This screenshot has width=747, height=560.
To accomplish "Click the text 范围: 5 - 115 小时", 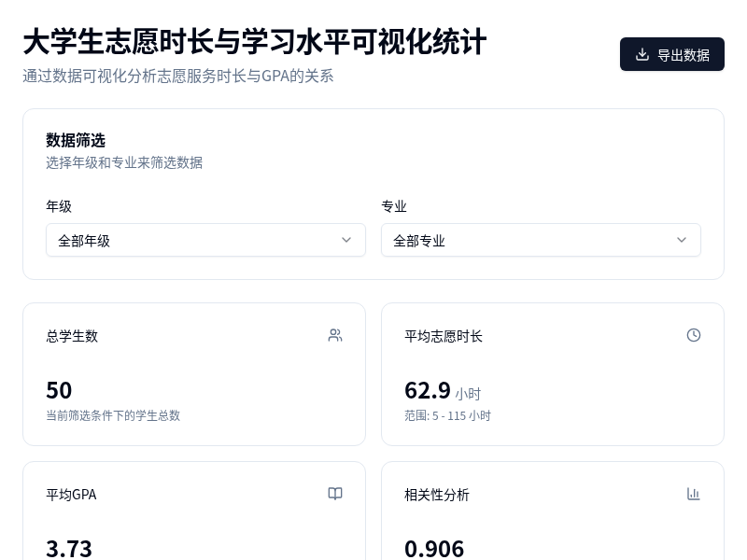I will click(447, 415).
